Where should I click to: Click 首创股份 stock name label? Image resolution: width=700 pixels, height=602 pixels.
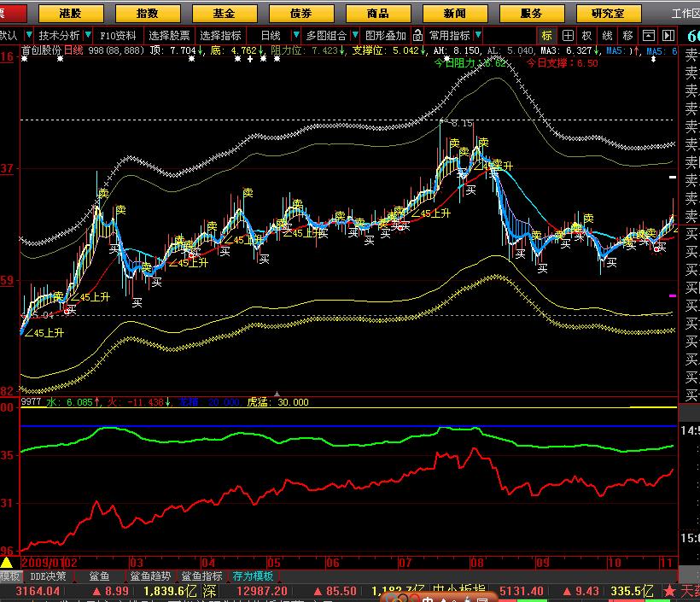click(x=41, y=50)
